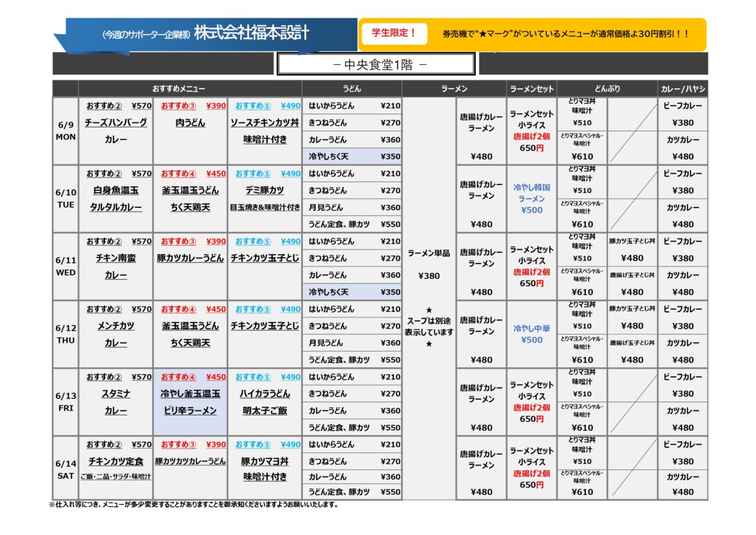Select the －中央食堂1階－ heading box

pos(375,64)
